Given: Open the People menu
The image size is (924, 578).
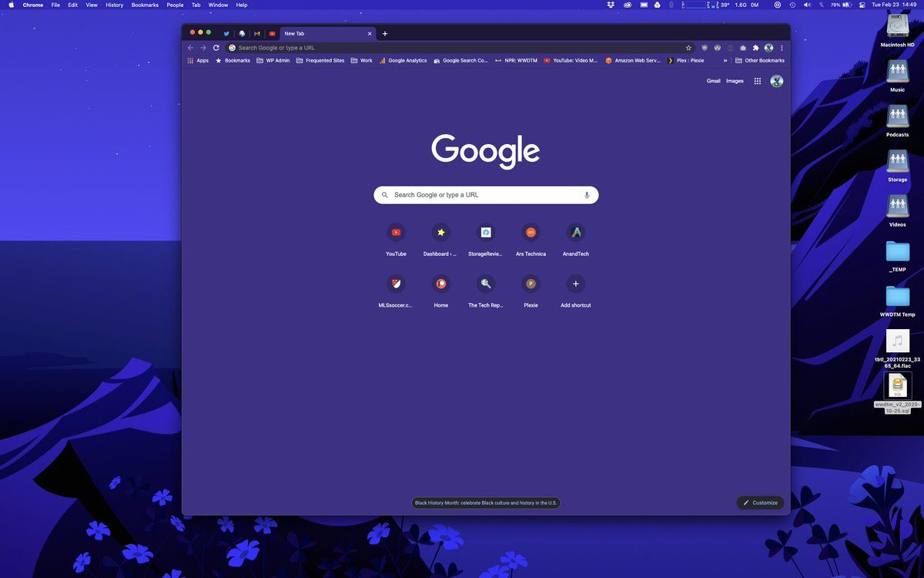Looking at the screenshot, I should coord(175,5).
